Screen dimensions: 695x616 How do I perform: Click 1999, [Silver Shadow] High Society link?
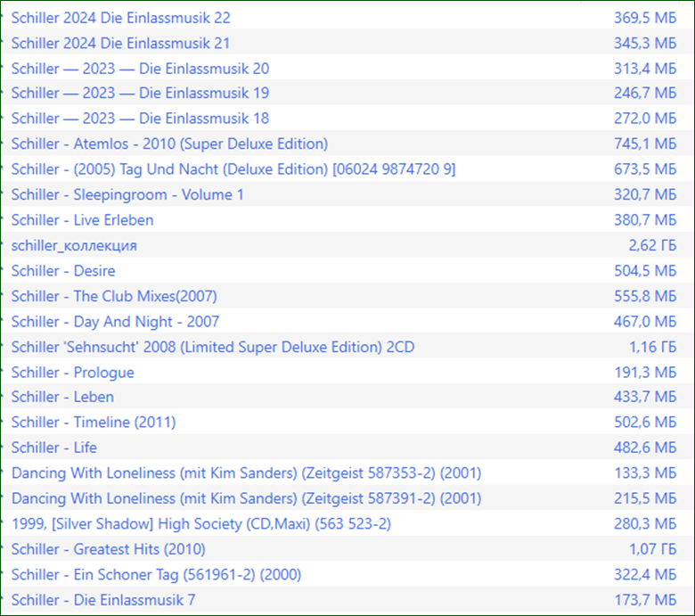tap(201, 524)
